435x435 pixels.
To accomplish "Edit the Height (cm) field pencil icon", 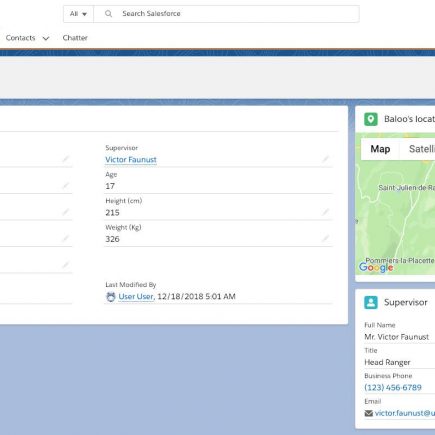I will [325, 212].
